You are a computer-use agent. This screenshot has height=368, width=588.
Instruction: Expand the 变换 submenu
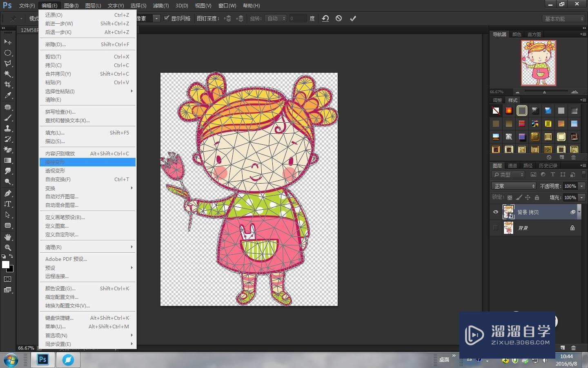tap(87, 188)
